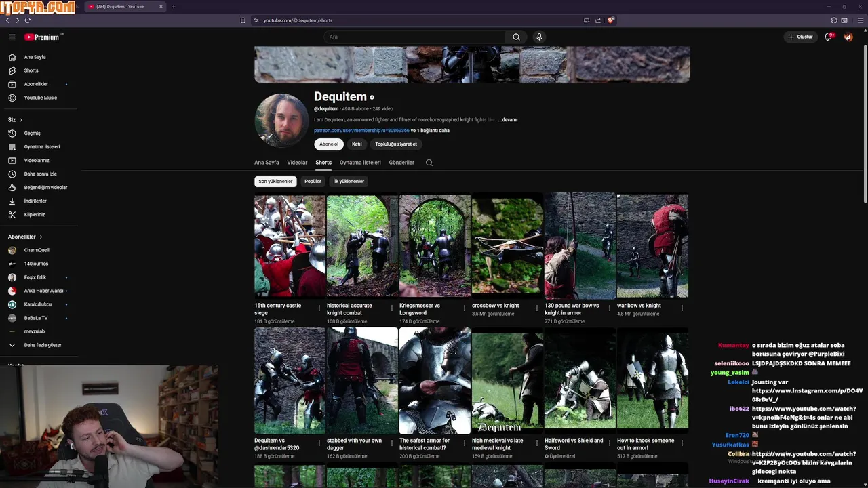Reload the page in browser toolbar

point(27,20)
